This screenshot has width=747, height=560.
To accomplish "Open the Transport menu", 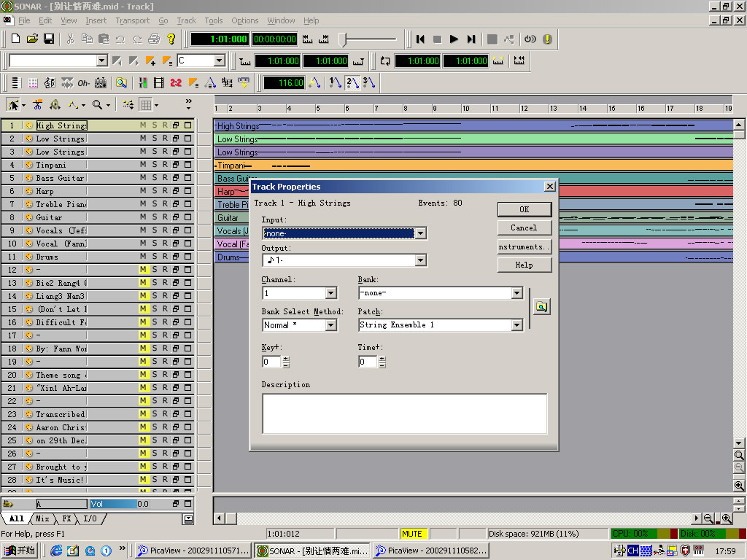I will (x=133, y=20).
